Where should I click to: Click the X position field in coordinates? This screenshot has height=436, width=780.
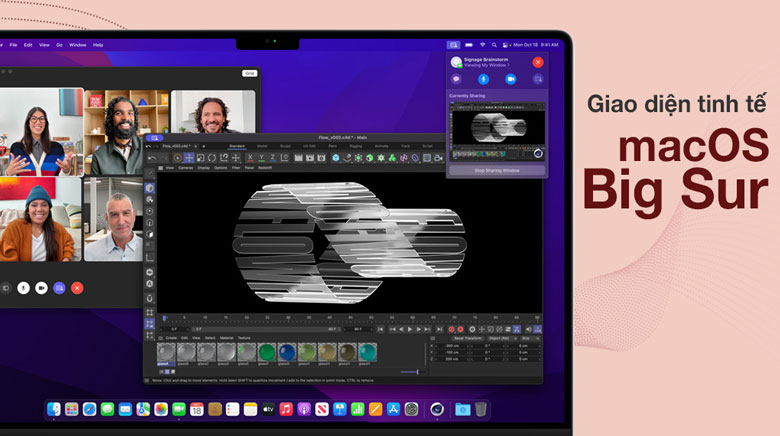point(452,345)
